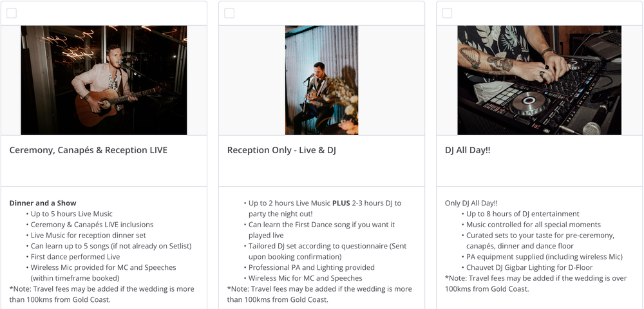
Task: Select the Tailored DJ set according to questionnaire line
Action: click(327, 246)
